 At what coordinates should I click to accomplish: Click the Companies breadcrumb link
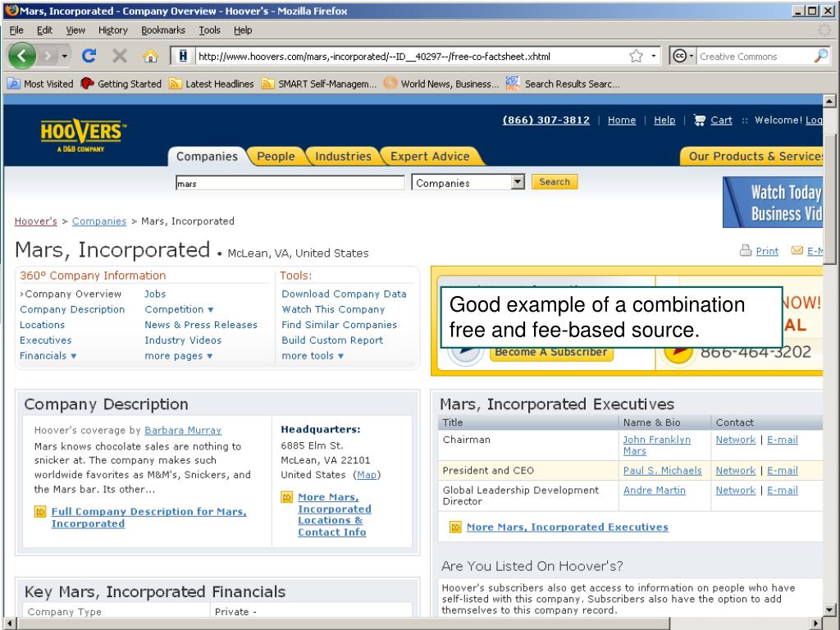99,221
